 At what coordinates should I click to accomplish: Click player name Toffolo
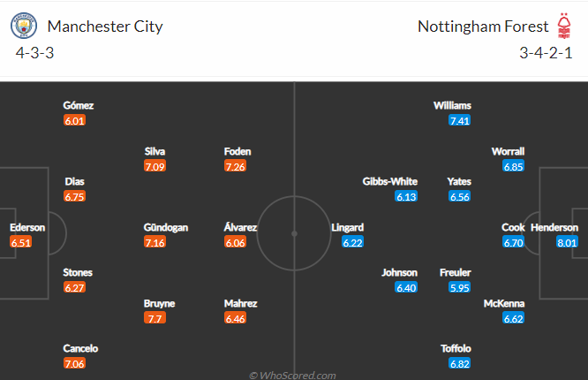pos(456,348)
